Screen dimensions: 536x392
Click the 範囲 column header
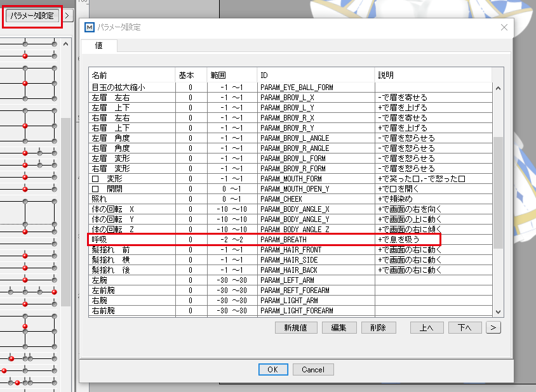(232, 75)
